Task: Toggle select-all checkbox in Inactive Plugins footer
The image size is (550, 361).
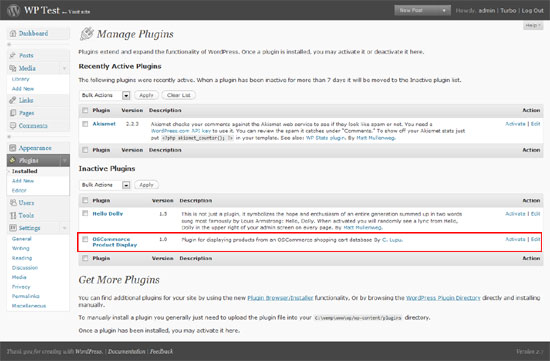Action: tap(85, 258)
